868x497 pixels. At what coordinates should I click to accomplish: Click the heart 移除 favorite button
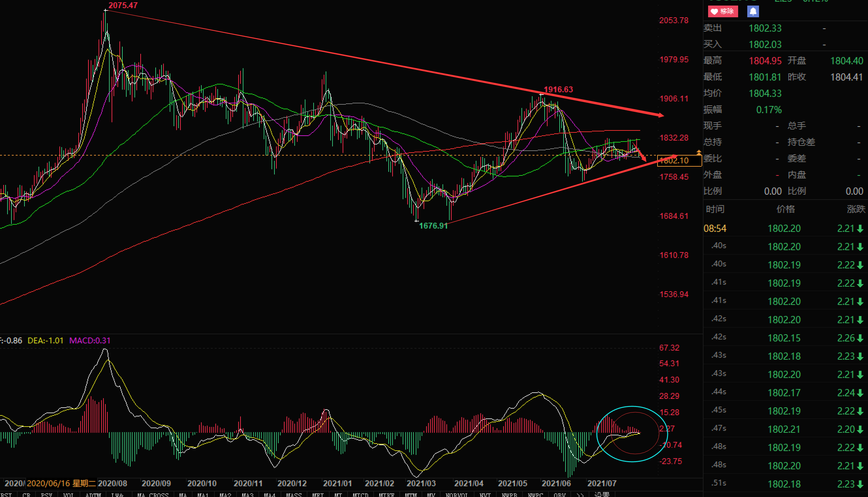click(722, 11)
